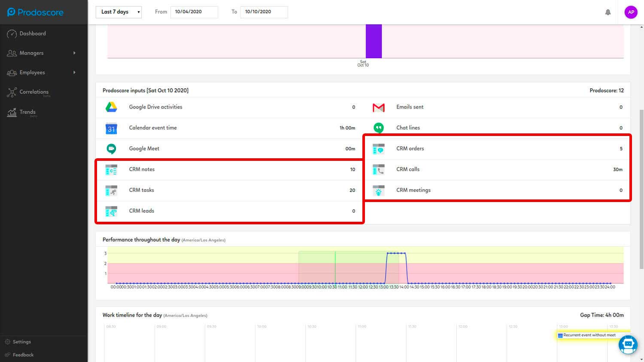
Task: Open the AP user avatar
Action: (631, 12)
